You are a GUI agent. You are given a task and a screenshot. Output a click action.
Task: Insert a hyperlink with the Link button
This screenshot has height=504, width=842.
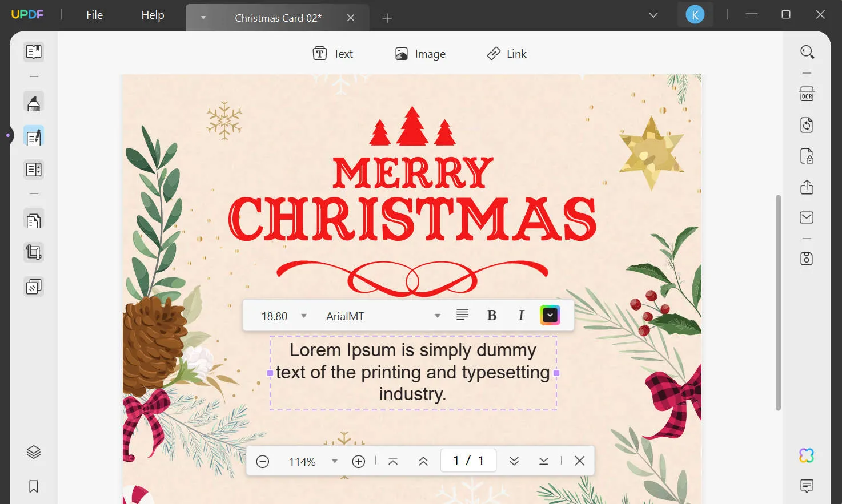[506, 53]
